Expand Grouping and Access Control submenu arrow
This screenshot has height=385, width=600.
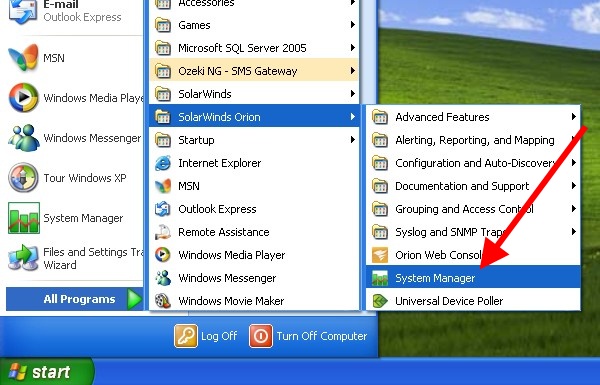click(574, 209)
